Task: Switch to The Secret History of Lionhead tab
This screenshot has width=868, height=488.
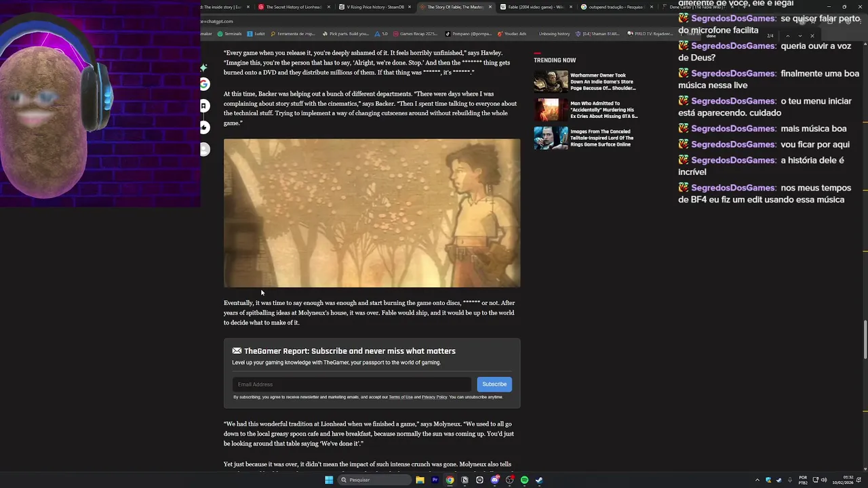Action: coord(293,7)
